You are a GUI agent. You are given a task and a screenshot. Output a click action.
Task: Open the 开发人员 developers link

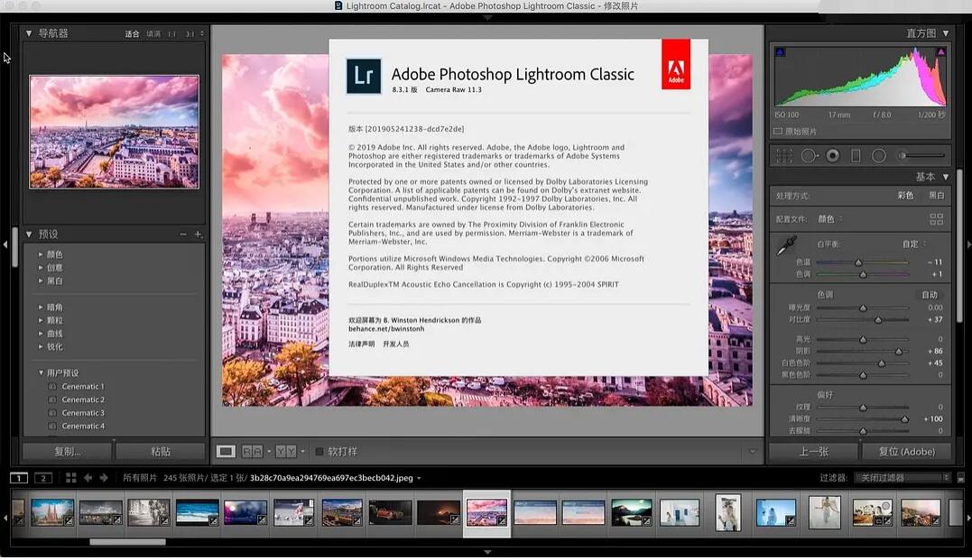tap(396, 344)
